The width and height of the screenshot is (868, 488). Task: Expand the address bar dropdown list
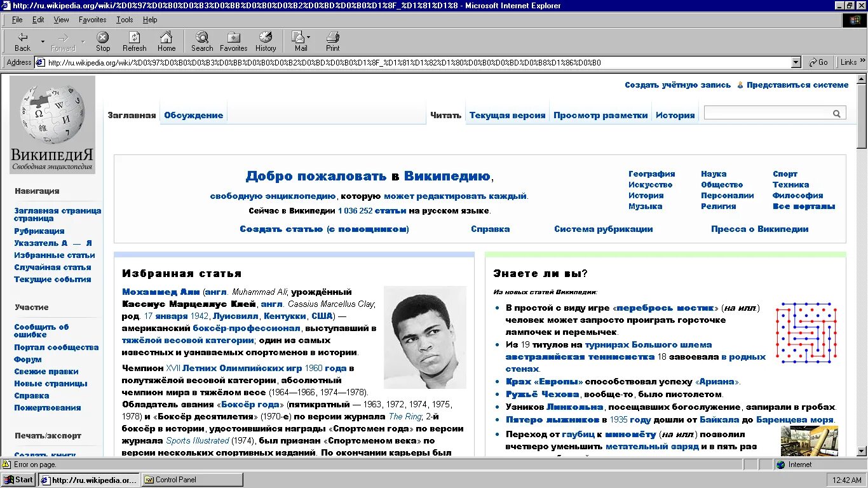pyautogui.click(x=796, y=62)
